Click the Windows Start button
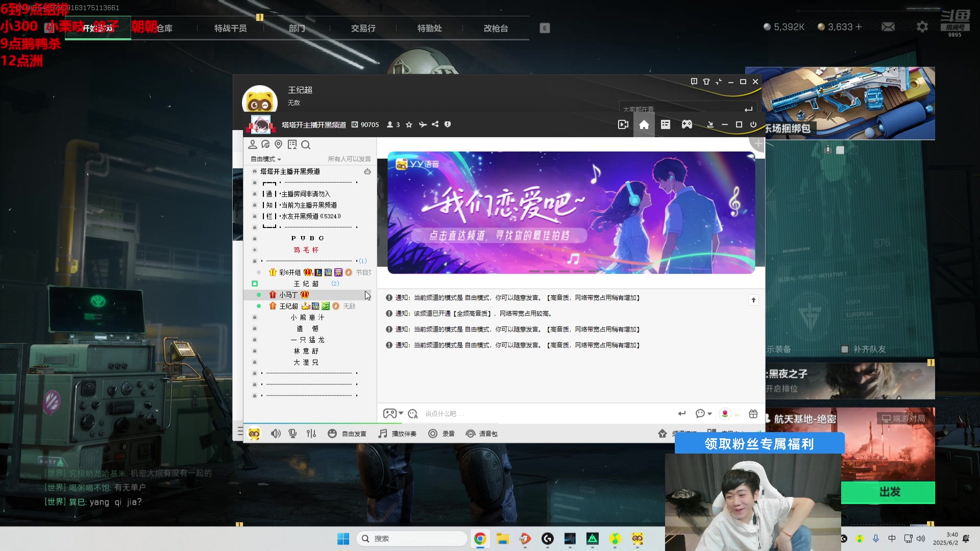This screenshot has width=980, height=551. coord(343,539)
